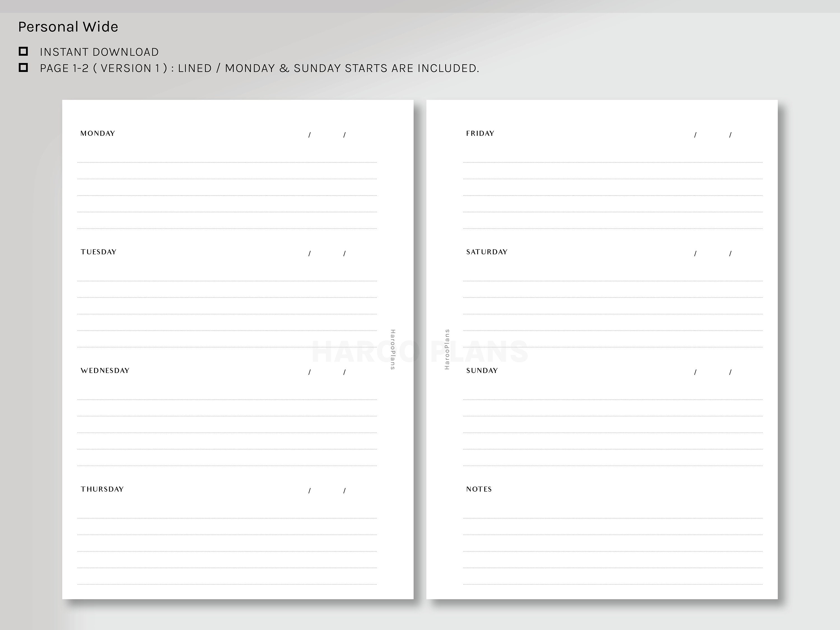840x630 pixels.
Task: Click the MONDAY day label
Action: [x=98, y=133]
